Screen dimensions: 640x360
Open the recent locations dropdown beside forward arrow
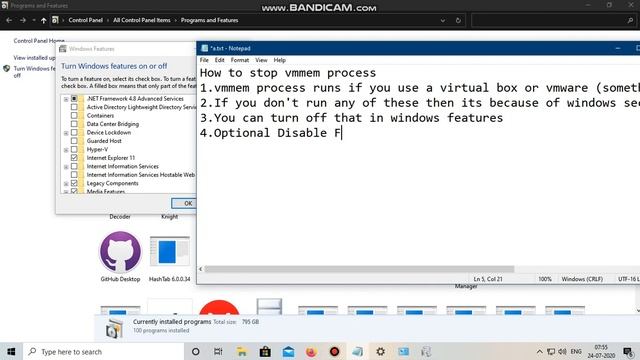[34, 20]
